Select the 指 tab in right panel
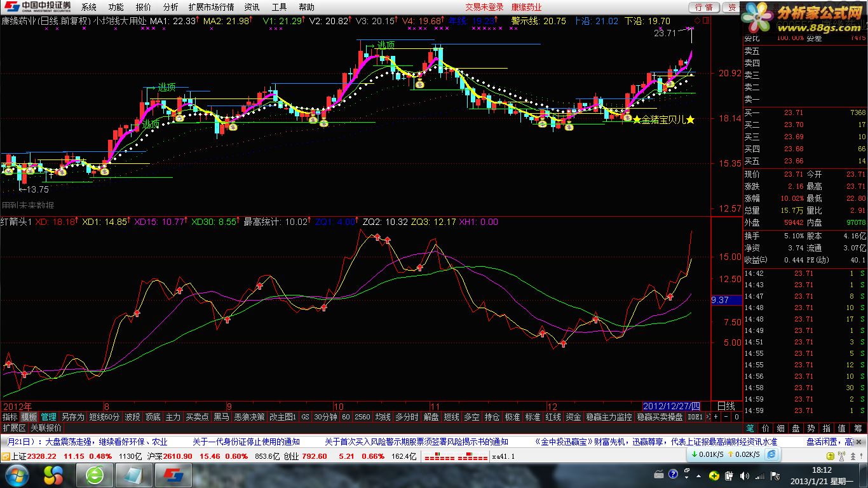Image resolution: width=868 pixels, height=488 pixels. (x=827, y=428)
